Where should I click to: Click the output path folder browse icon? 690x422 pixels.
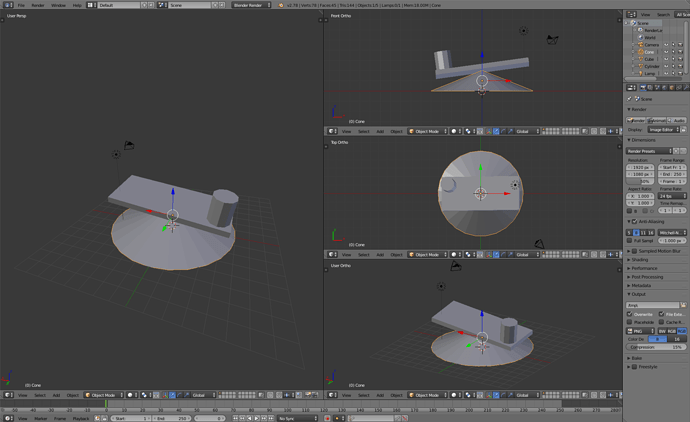[x=683, y=305]
